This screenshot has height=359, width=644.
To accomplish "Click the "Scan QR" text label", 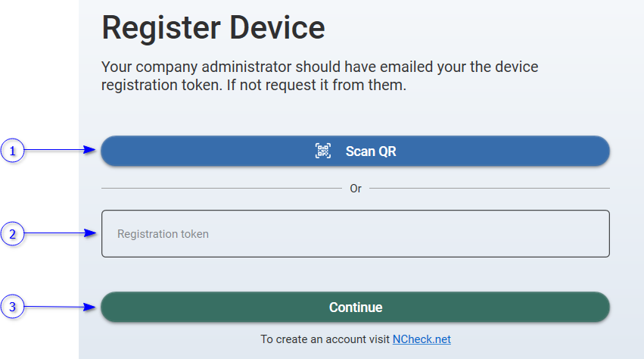I will [371, 151].
